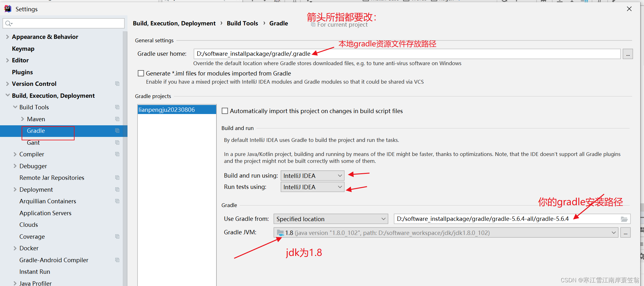Click the project-level icon on Gradle row

pyautogui.click(x=117, y=131)
